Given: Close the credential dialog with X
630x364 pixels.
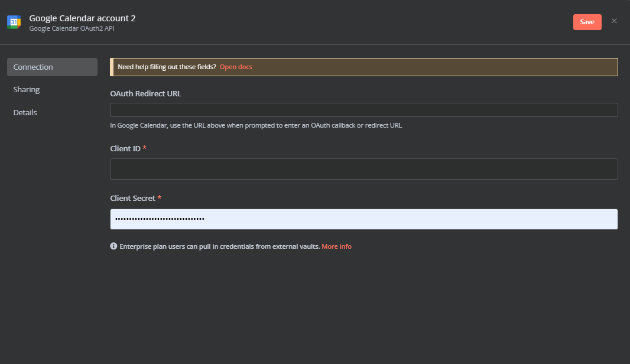Looking at the screenshot, I should click(614, 21).
